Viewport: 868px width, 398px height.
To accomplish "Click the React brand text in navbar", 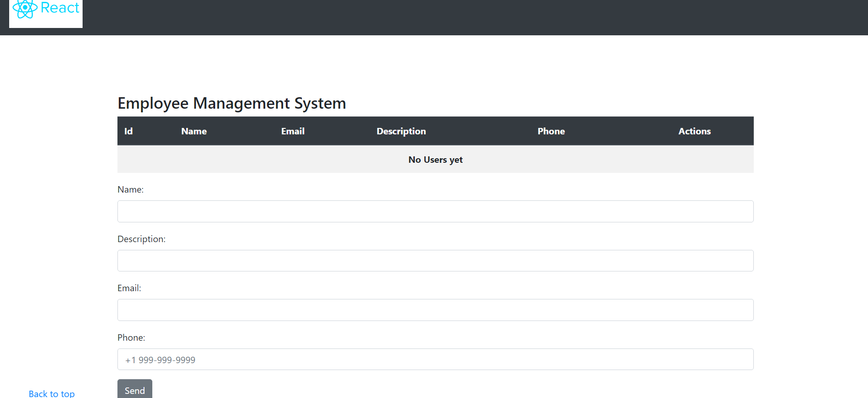I will (x=60, y=8).
